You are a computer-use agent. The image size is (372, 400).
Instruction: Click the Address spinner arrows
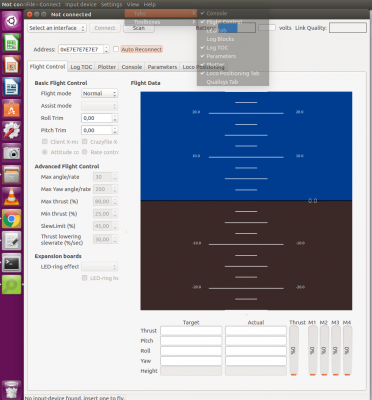point(106,49)
